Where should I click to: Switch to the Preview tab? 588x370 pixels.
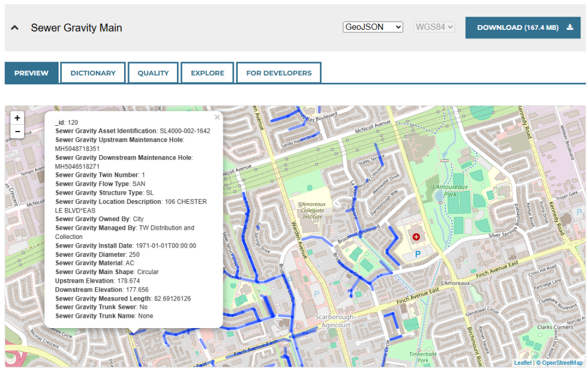31,72
